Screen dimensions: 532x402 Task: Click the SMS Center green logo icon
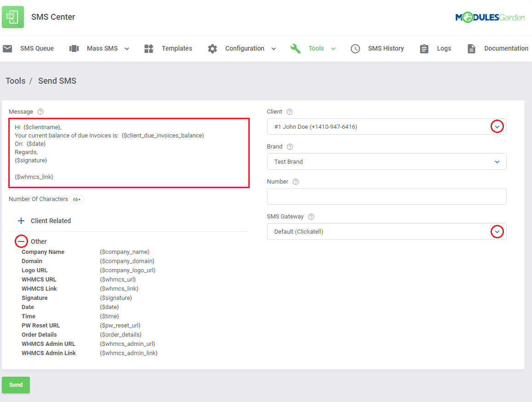point(13,17)
